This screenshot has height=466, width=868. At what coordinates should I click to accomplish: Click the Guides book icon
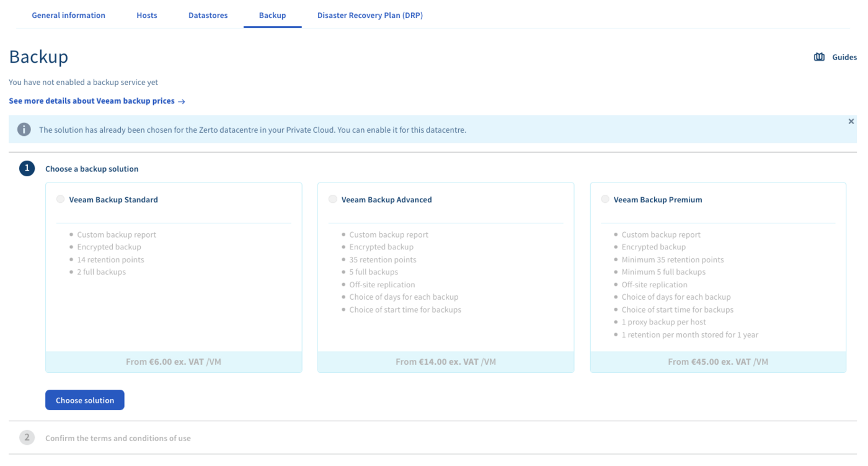pos(819,57)
